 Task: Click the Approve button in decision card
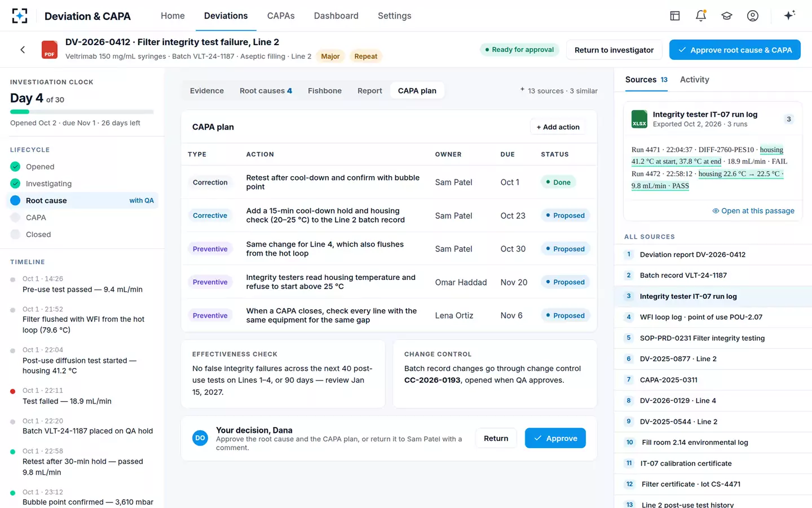[555, 438]
